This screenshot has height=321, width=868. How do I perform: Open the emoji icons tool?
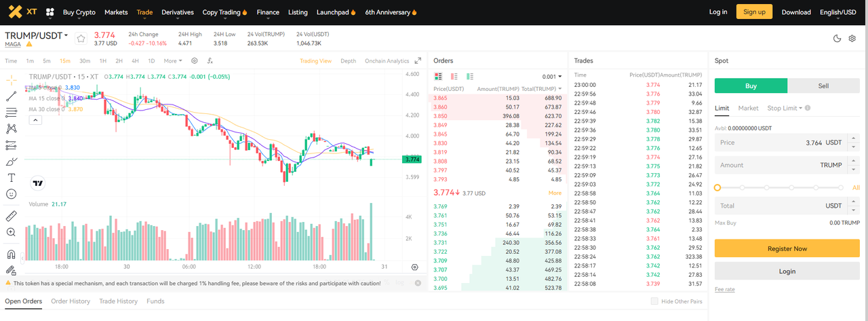12,194
